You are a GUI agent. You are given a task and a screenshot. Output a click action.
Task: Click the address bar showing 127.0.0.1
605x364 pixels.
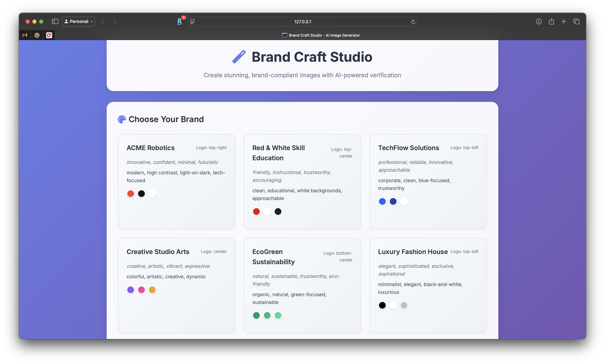pos(302,22)
